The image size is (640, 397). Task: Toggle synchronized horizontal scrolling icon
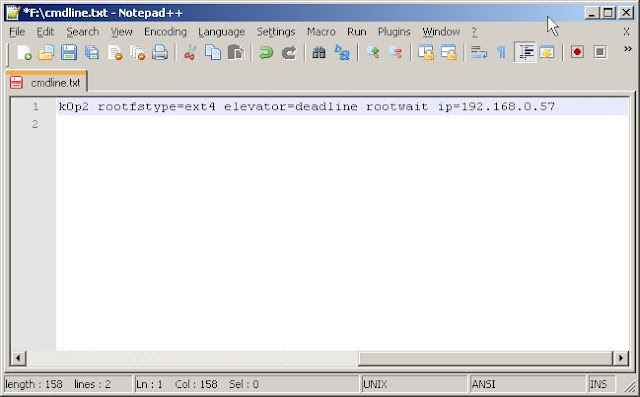pos(448,53)
